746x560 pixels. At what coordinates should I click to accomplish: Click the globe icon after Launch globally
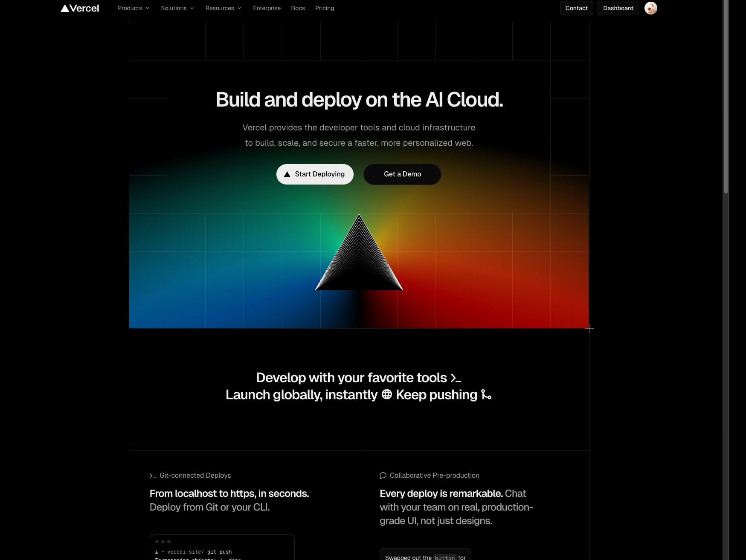pyautogui.click(x=387, y=395)
